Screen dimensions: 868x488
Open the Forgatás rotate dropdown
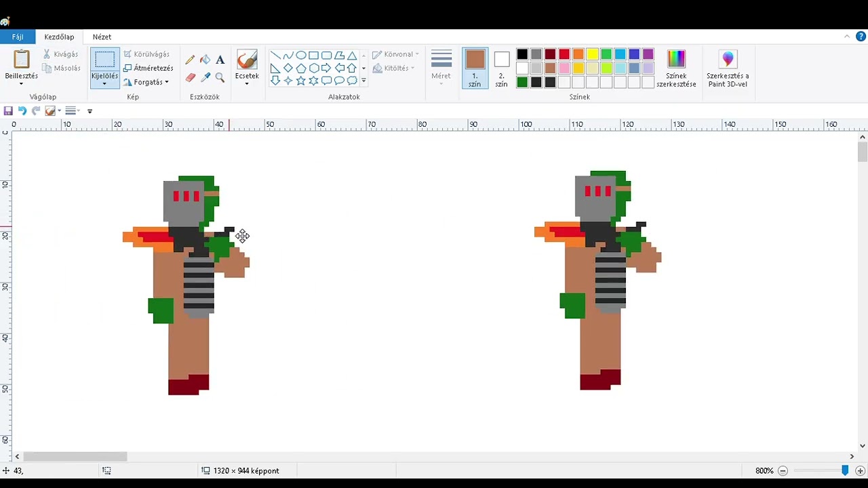click(x=146, y=82)
